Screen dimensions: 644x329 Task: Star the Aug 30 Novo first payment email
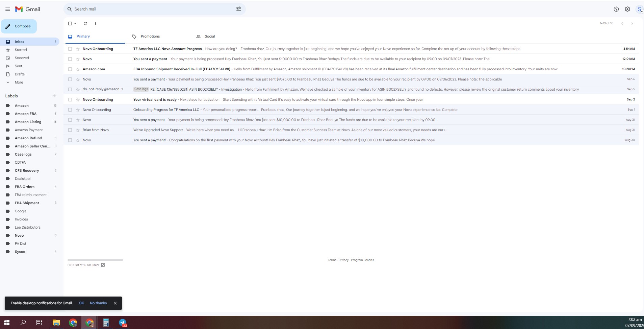(78, 140)
